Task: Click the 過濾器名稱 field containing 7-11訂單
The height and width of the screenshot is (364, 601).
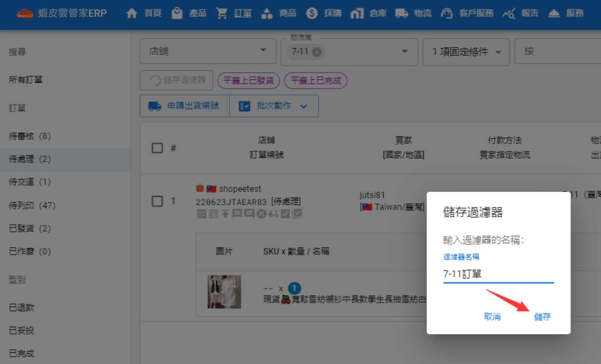Action: tap(499, 274)
